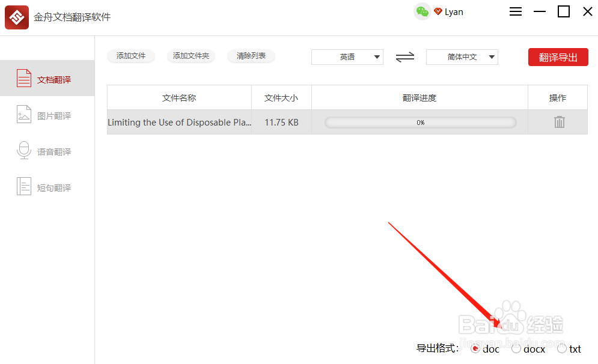Open the source language dropdown showing 英语
598x364 pixels.
tap(347, 57)
